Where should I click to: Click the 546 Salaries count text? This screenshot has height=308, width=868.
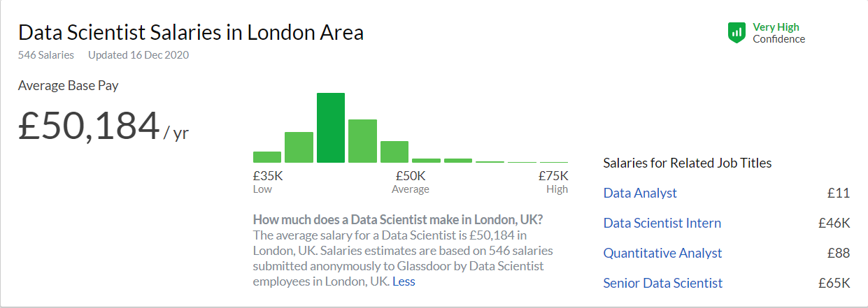click(x=46, y=55)
